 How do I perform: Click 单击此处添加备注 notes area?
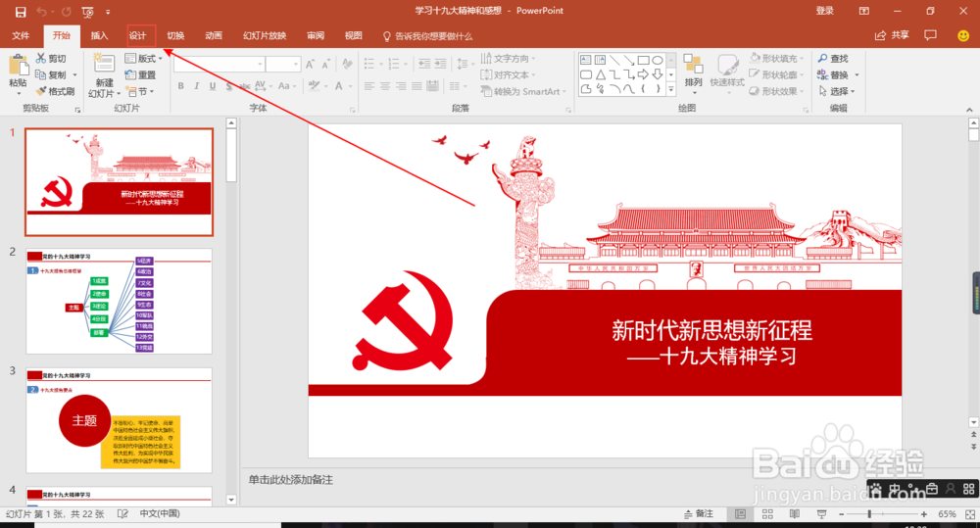tap(291, 480)
